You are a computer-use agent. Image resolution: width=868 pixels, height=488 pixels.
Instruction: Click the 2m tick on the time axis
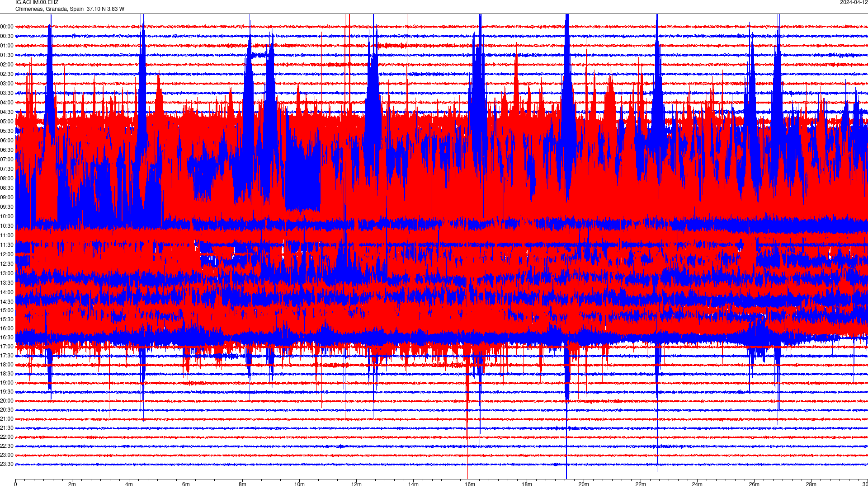(x=72, y=484)
